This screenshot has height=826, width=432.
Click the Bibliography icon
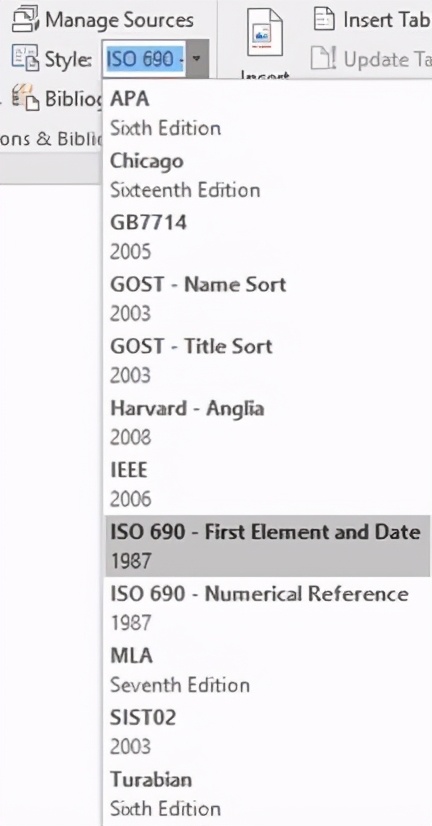[x=26, y=97]
